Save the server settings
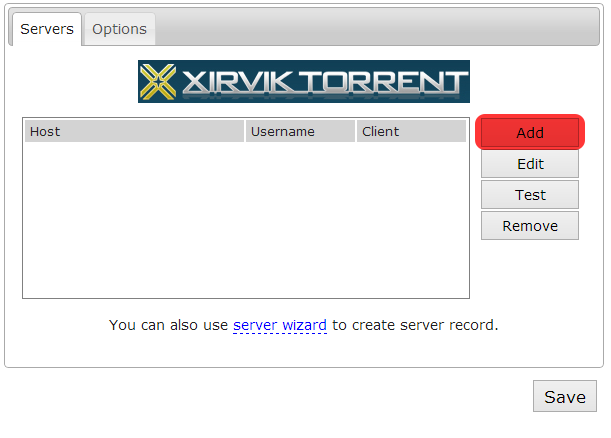The width and height of the screenshot is (611, 438). [x=564, y=397]
